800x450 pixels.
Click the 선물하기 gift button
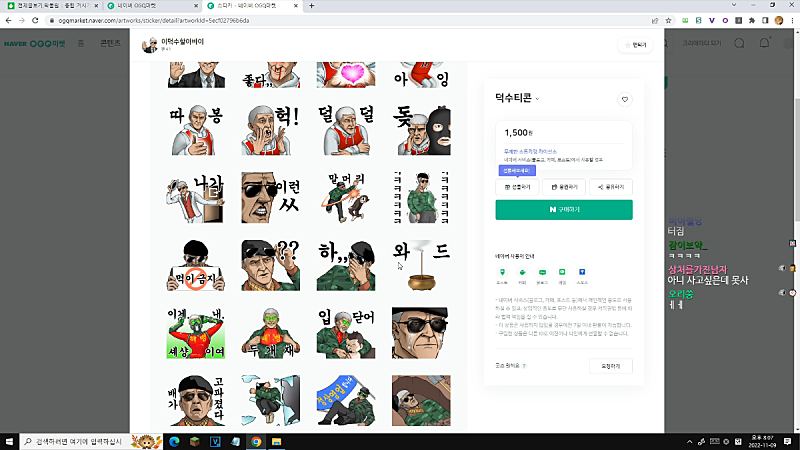(517, 187)
